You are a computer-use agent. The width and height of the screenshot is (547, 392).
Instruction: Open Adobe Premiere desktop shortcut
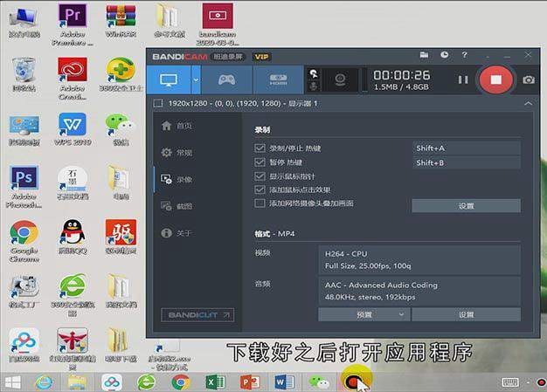click(73, 24)
